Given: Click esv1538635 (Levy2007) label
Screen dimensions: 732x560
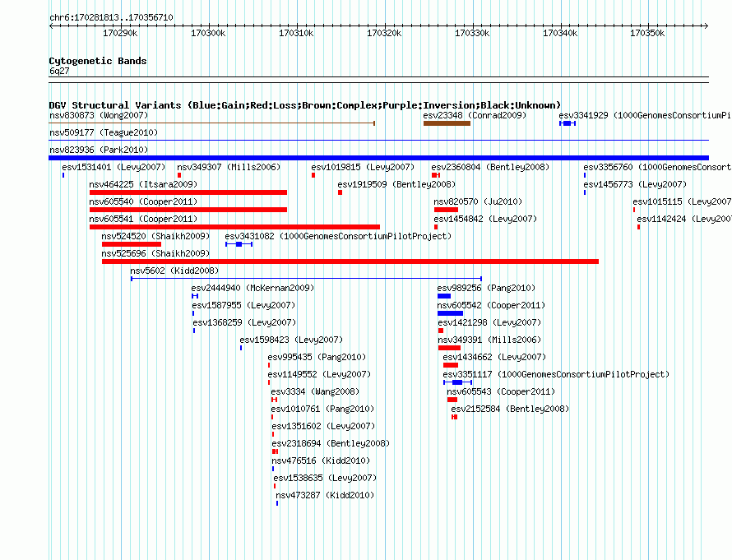Looking at the screenshot, I should 325,478.
